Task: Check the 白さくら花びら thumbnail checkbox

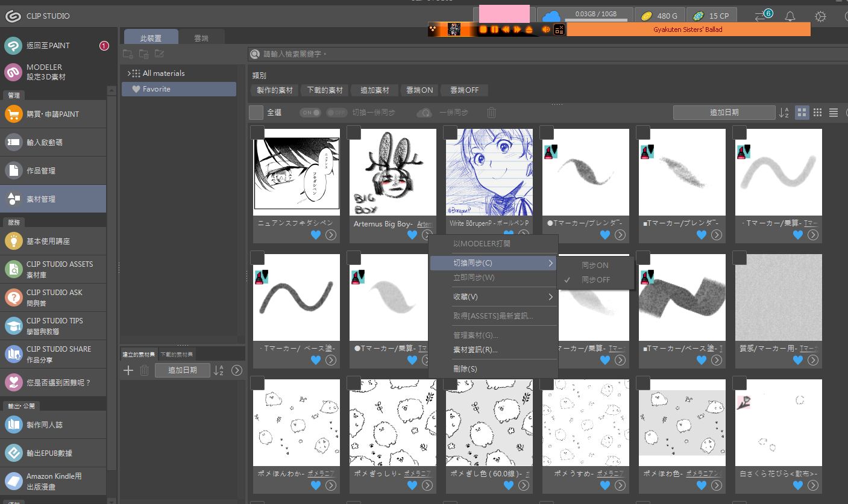Action: (740, 383)
